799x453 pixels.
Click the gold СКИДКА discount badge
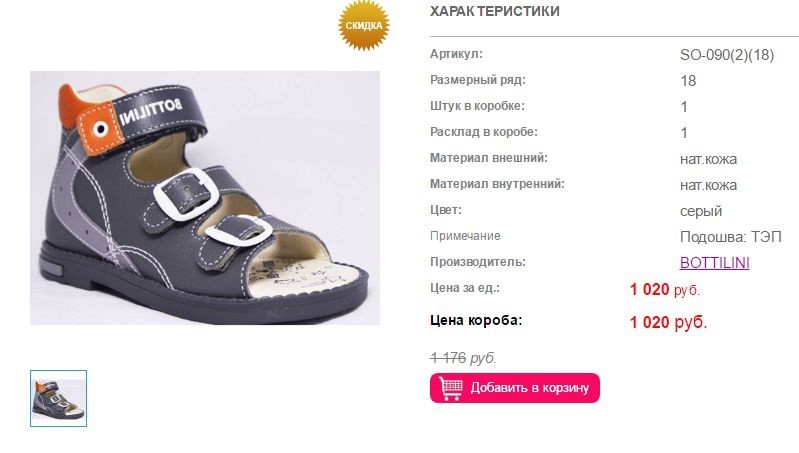364,25
